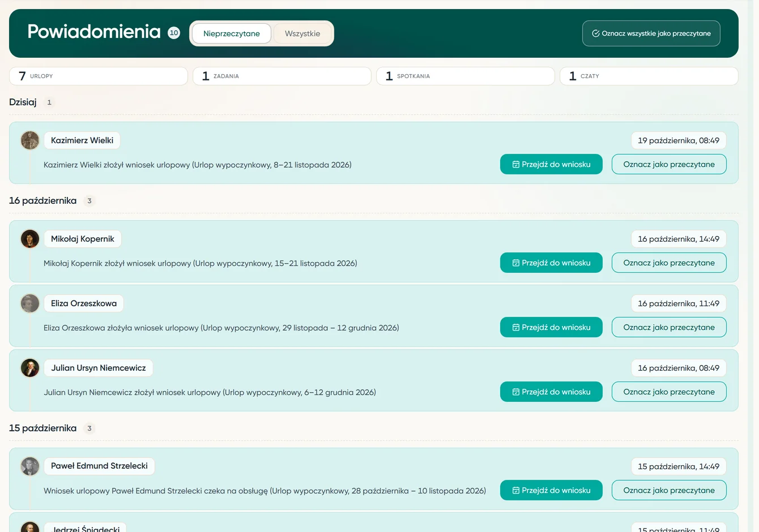Filter by Urlopy category
The image size is (759, 532).
tap(99, 76)
